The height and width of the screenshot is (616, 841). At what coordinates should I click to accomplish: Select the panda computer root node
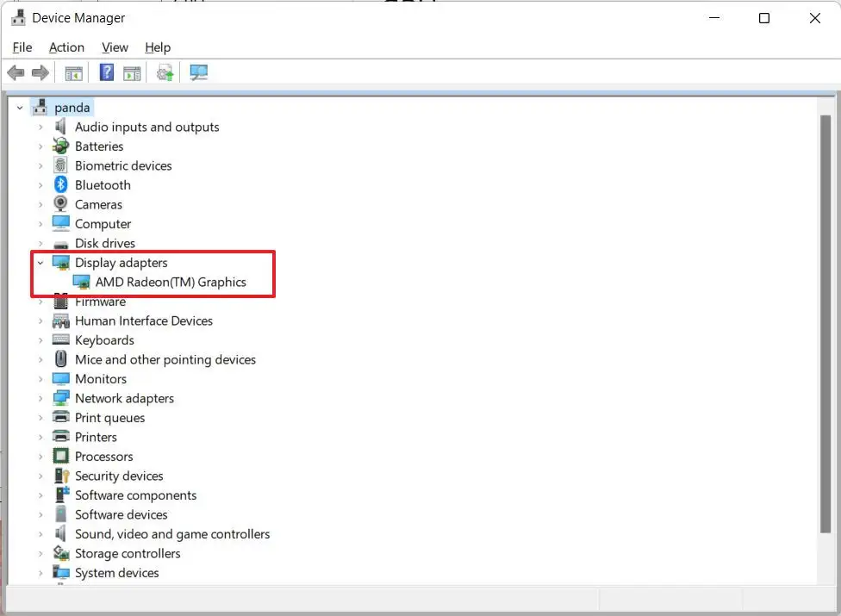coord(71,107)
